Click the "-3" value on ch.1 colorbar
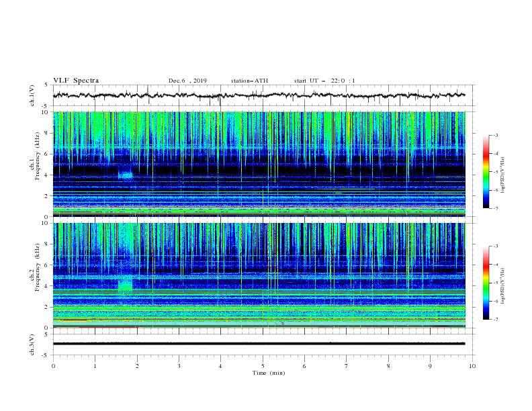 point(496,135)
